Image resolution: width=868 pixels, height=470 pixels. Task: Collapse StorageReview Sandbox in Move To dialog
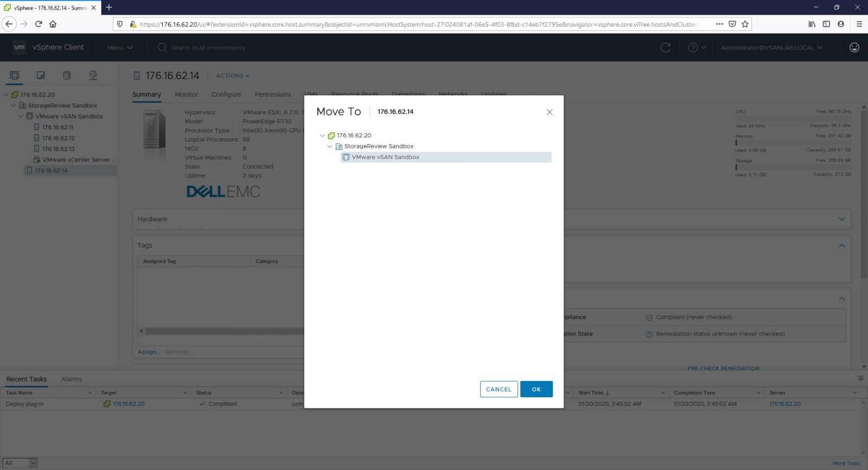tap(329, 146)
